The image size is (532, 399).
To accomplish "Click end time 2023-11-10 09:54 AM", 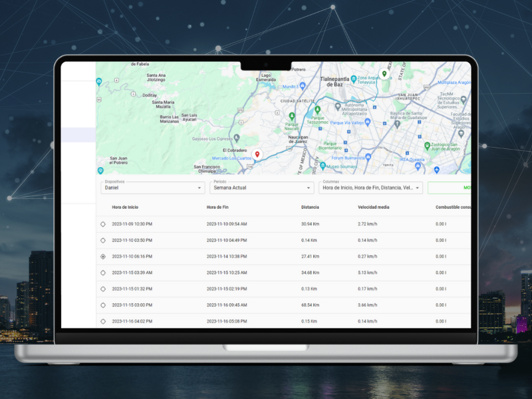I will click(x=227, y=224).
